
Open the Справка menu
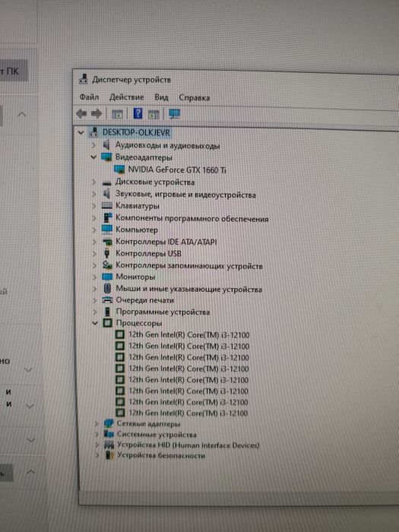click(x=194, y=98)
